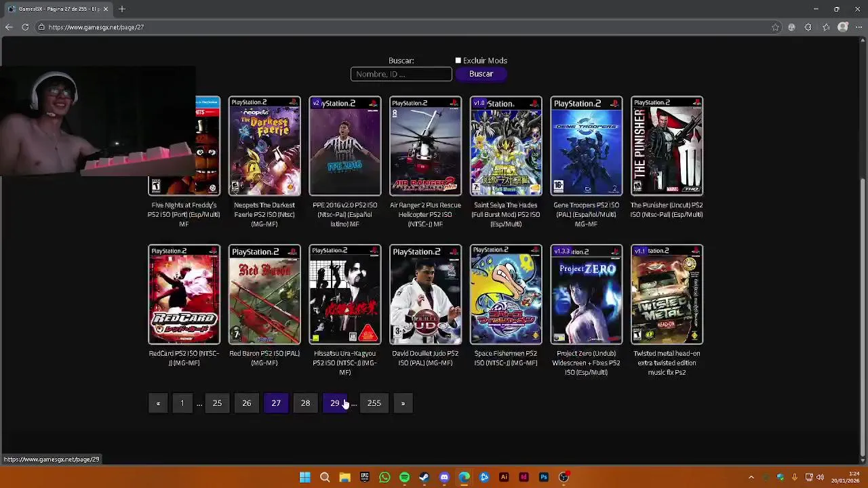Open Spotify from the taskbar

point(404,477)
